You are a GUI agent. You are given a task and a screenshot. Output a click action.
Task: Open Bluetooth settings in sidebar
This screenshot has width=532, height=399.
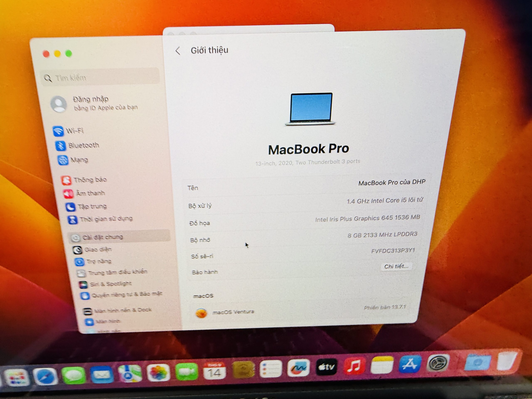tap(78, 145)
